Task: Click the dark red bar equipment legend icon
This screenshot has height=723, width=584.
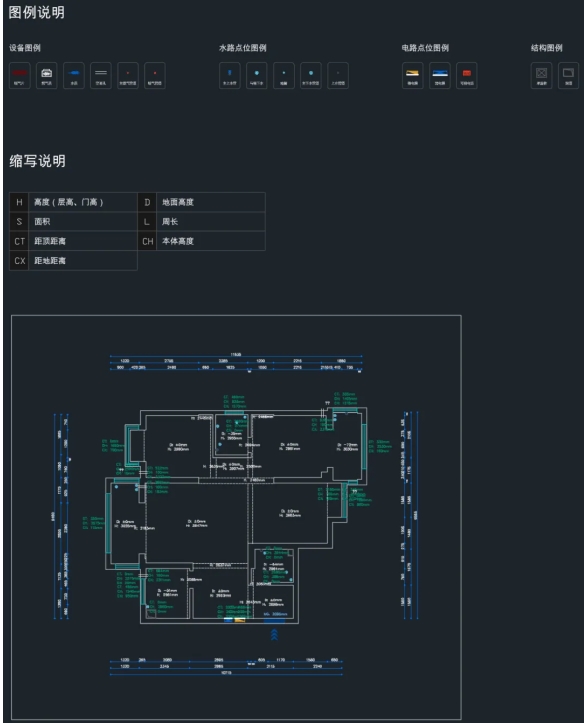Action: point(20,76)
